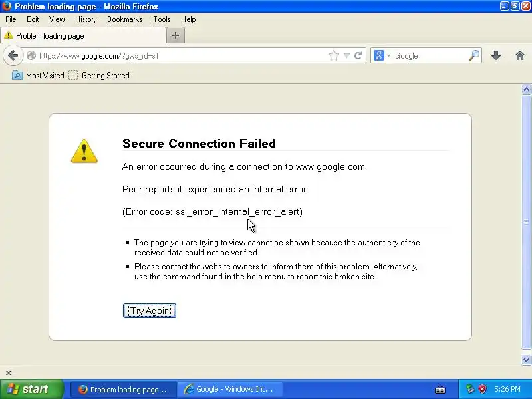This screenshot has width=532, height=399.
Task: Open the File menu
Action: tap(11, 19)
